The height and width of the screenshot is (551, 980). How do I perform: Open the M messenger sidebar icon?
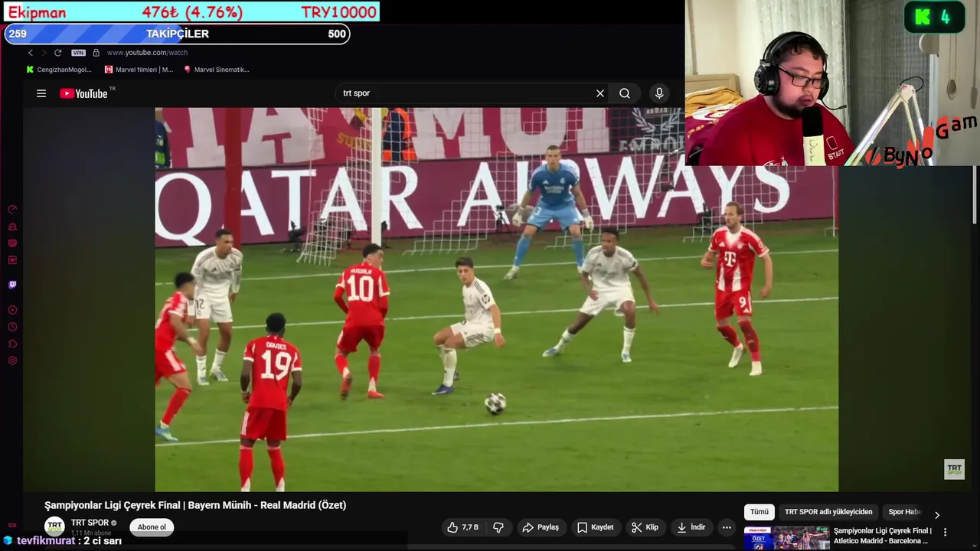tap(12, 260)
